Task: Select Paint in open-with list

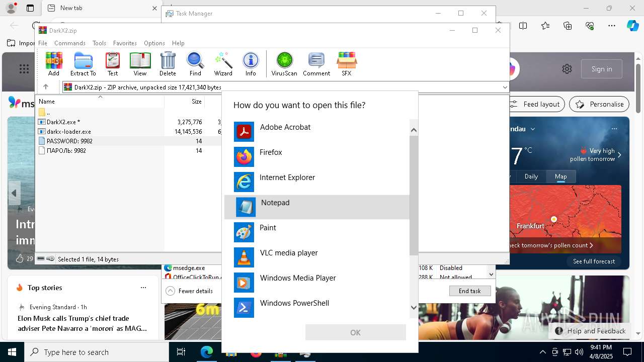Action: 317,232
